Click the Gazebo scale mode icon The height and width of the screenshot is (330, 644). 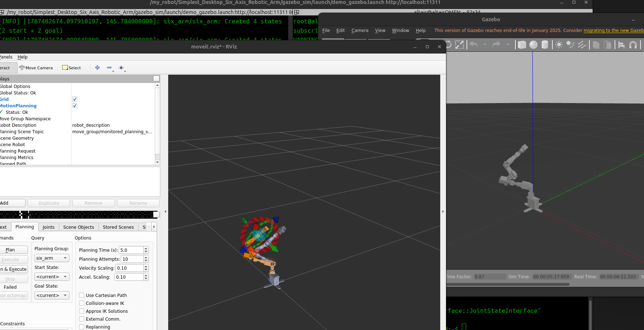point(459,45)
